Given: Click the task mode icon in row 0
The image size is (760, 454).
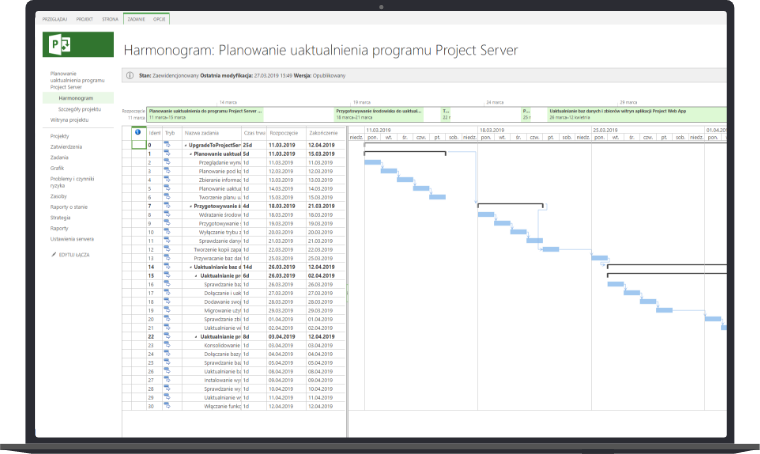Looking at the screenshot, I should 167,145.
